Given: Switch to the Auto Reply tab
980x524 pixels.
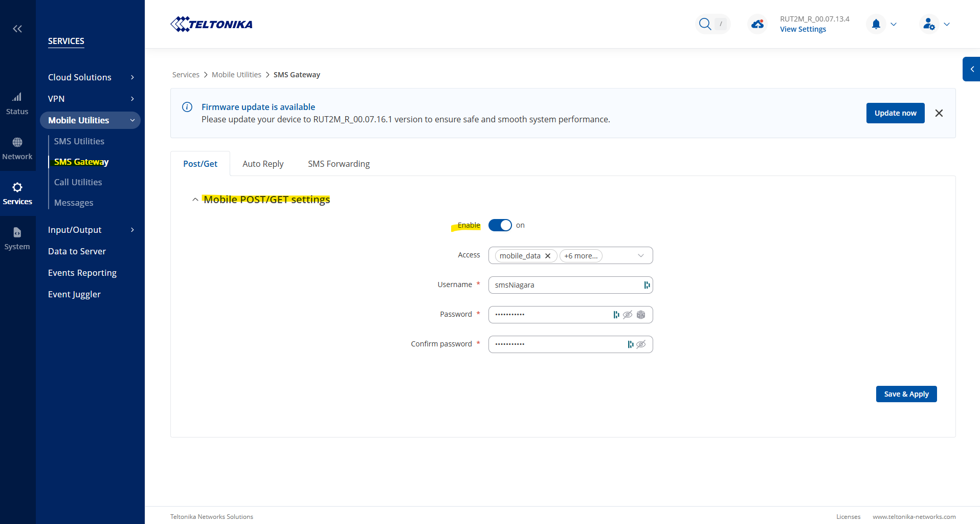Looking at the screenshot, I should 263,164.
